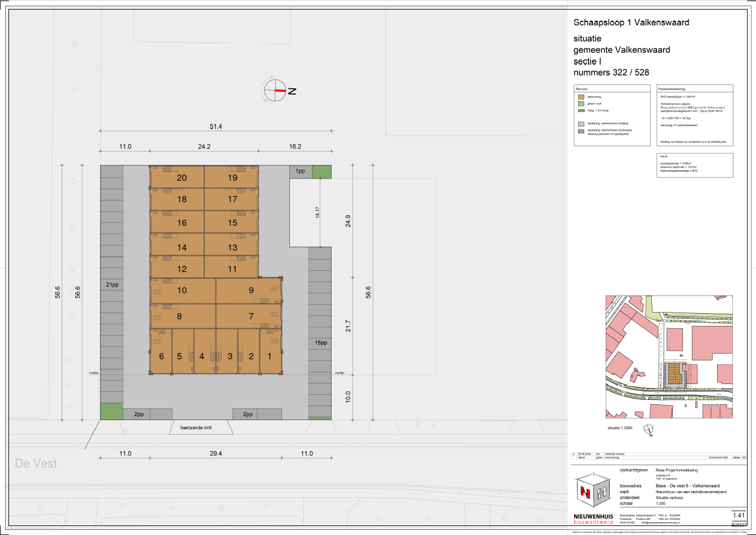Click the 'gemeente Valkenswaard' line
756x535 pixels.
(621, 50)
